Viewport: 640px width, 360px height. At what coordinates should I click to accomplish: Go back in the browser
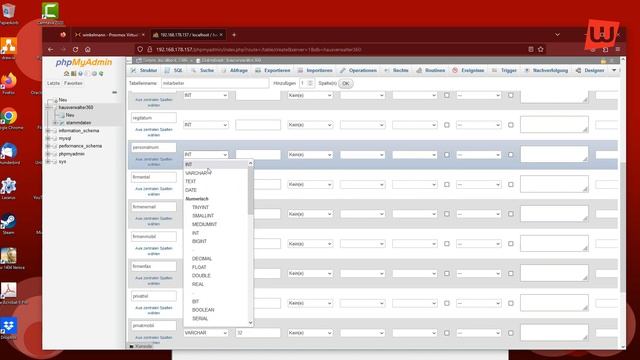tap(51, 49)
